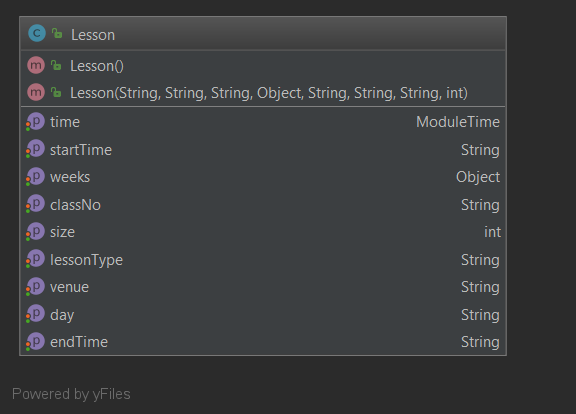576x414 pixels.
Task: Select the classNo property row
Action: point(263,205)
